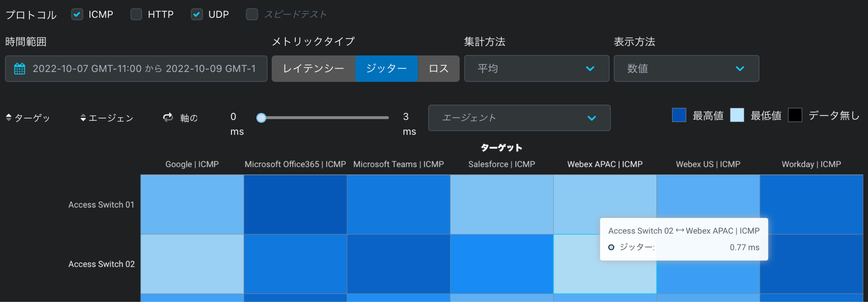Click the 軸の swap axes label
The height and width of the screenshot is (302, 868).
(189, 118)
